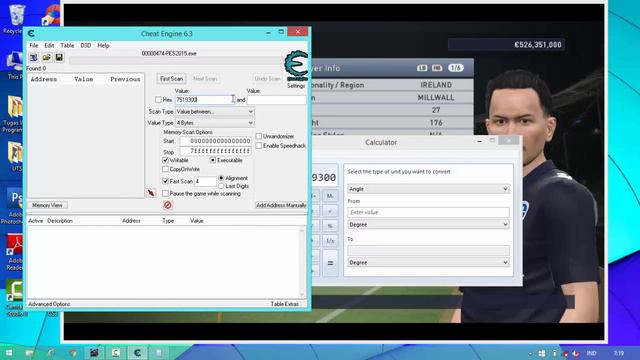Viewport: 640px width, 360px height.
Task: Click the save floppy disk toolbar icon
Action: pos(59,58)
